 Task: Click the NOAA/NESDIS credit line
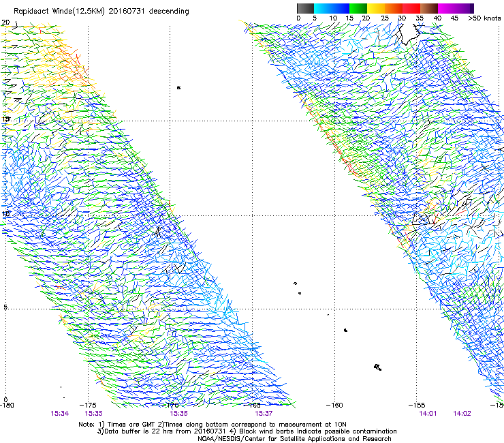coord(294,439)
